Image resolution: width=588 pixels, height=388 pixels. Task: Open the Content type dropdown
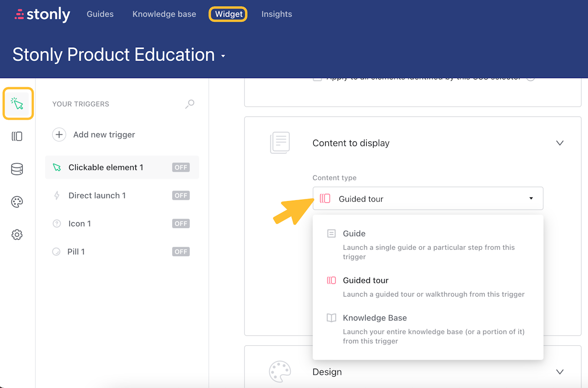(428, 198)
